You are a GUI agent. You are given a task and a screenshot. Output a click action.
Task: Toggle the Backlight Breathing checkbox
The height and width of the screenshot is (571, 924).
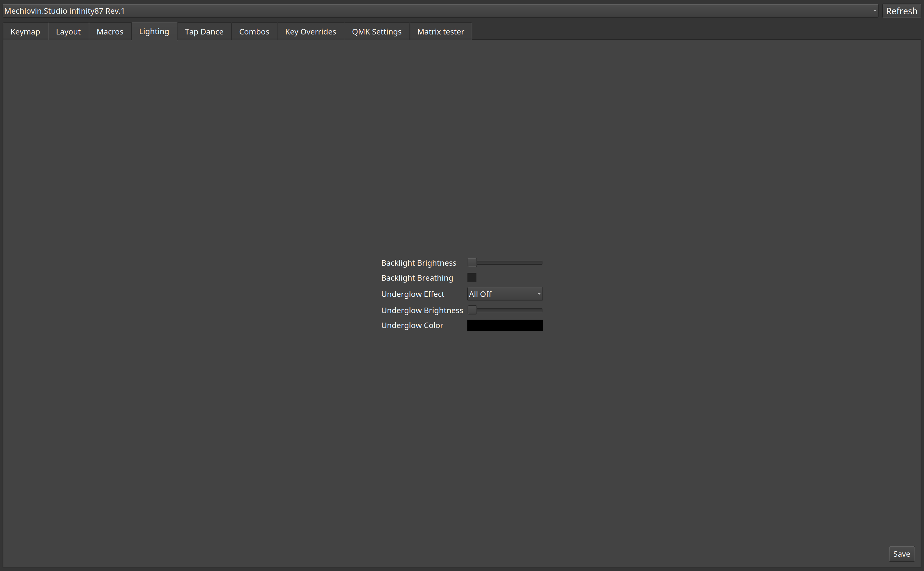click(472, 277)
